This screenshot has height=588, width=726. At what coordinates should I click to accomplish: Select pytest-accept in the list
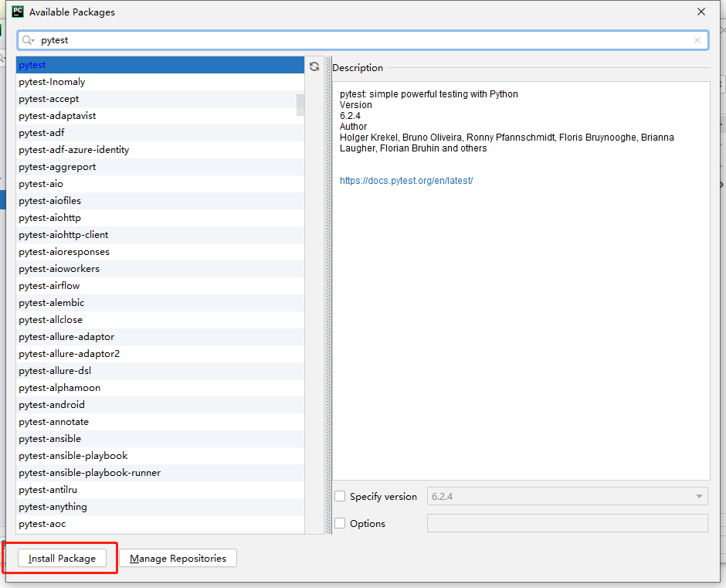pyautogui.click(x=160, y=99)
